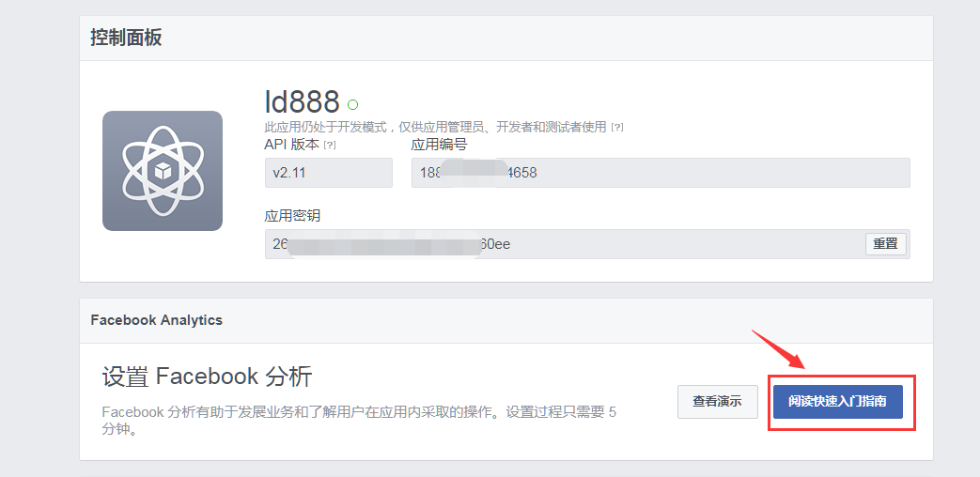Click the Facebook Analytics section header
This screenshot has height=477, width=980.
[x=156, y=320]
